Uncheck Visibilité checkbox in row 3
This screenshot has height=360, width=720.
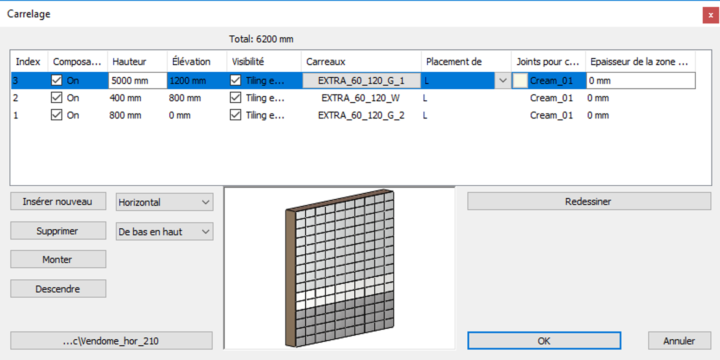236,81
